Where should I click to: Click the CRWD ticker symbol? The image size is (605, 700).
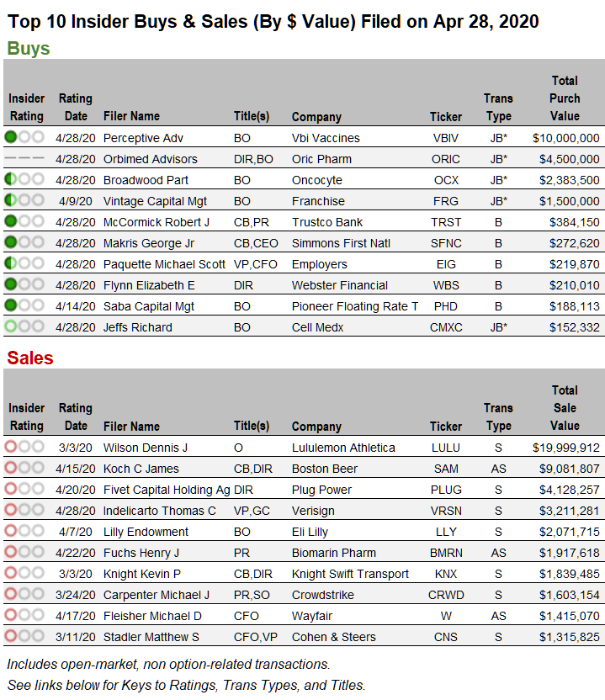pos(446,595)
